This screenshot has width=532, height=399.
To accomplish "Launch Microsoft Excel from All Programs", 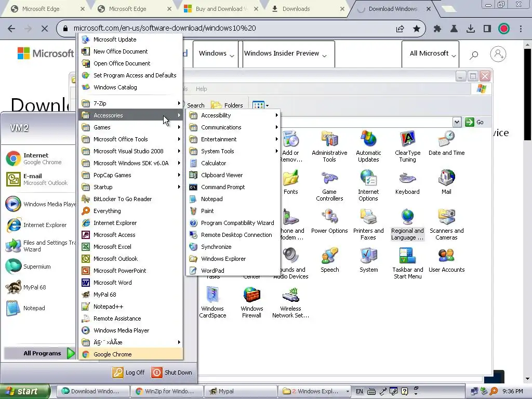I will tap(130, 247).
